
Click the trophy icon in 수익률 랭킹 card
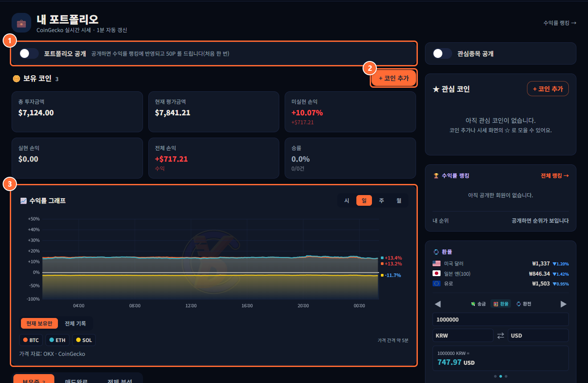(x=436, y=175)
